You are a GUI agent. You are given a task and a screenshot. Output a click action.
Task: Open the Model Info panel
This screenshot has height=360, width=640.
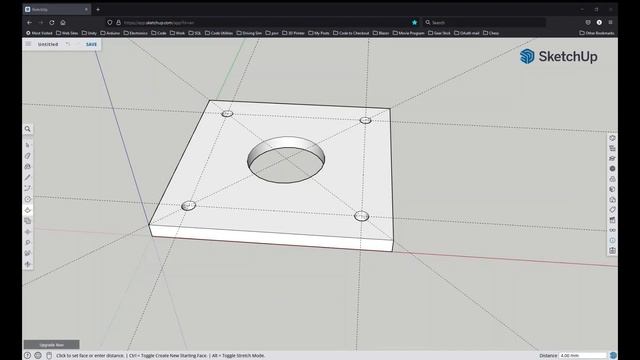(612, 240)
